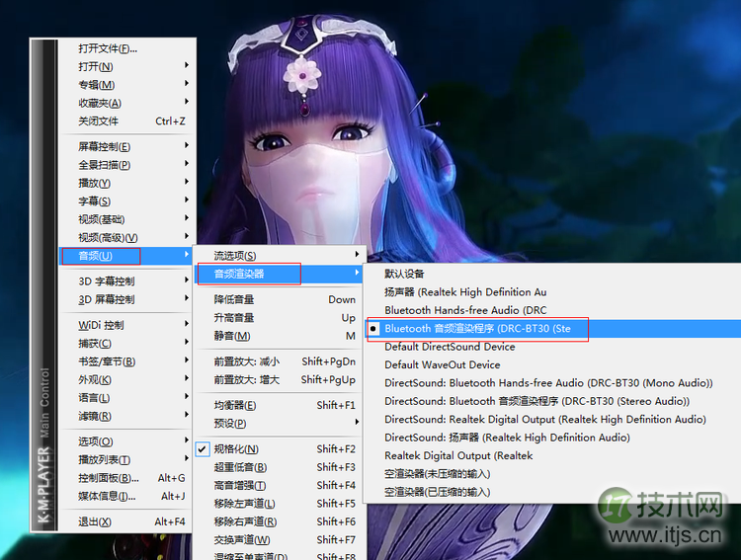Choose 关闭文件 Ctrl+Z
Viewport: 741px width, 560px height.
[x=126, y=120]
